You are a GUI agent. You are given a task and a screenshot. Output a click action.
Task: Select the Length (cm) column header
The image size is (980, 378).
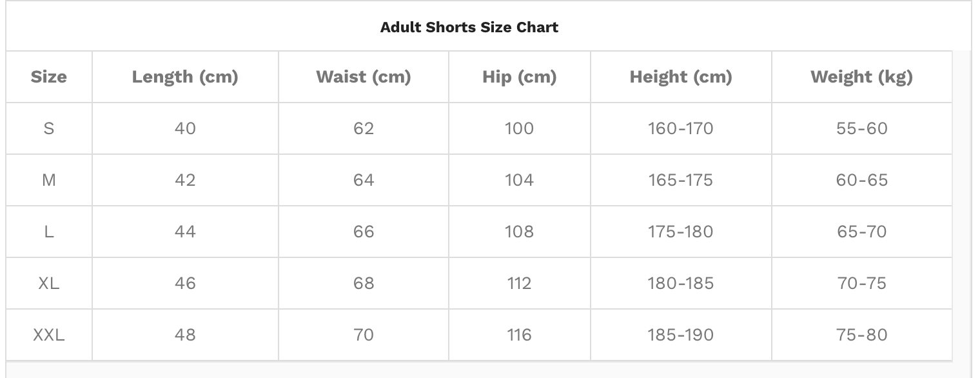[185, 77]
